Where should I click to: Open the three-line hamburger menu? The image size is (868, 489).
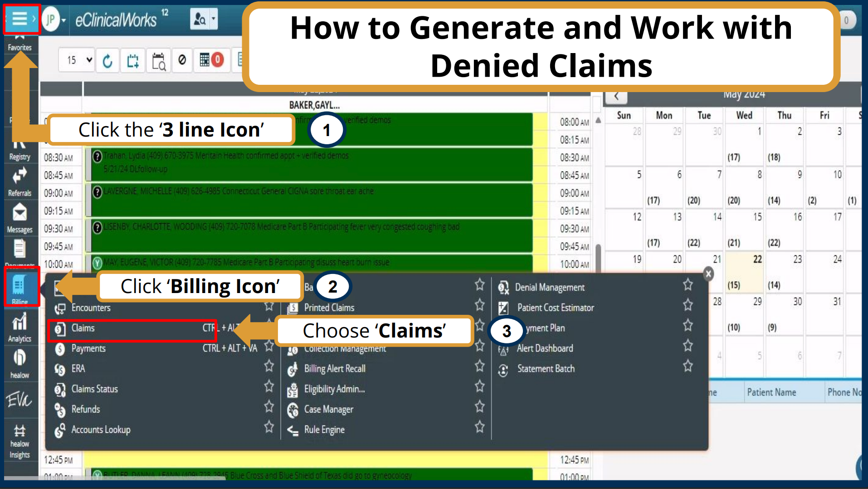[20, 19]
